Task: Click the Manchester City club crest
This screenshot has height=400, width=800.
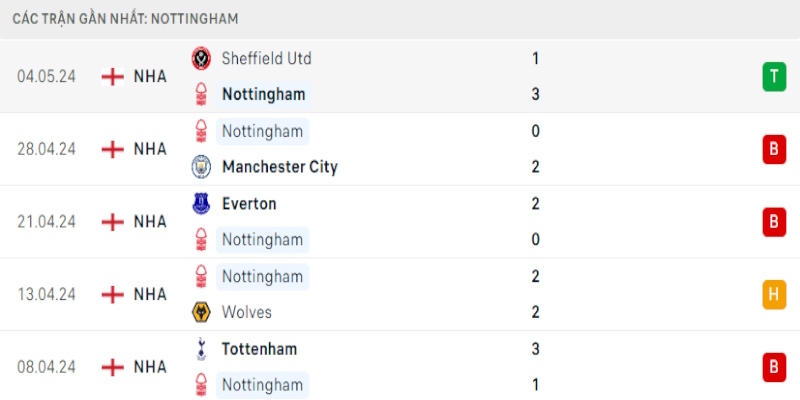Action: [x=201, y=167]
